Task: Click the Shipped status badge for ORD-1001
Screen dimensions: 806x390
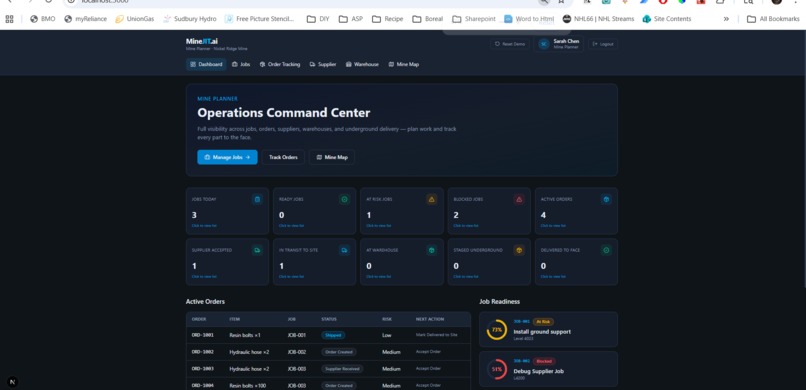Action: click(x=333, y=335)
